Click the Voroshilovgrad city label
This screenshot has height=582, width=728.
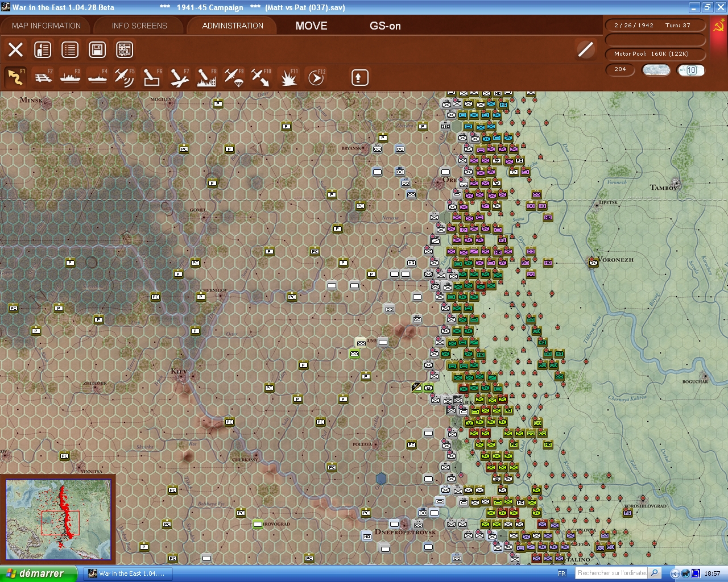coord(645,506)
